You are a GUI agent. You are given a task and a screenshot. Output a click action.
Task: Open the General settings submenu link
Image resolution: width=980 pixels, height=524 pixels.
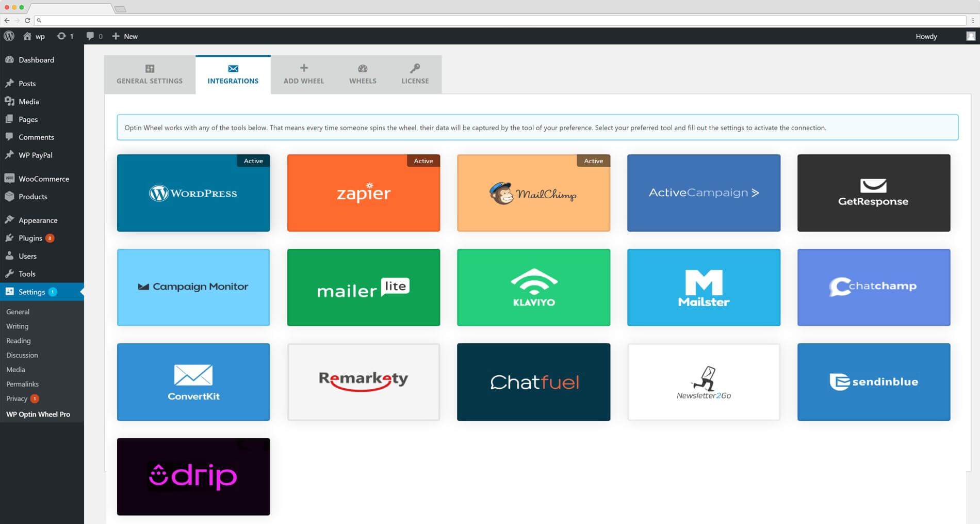point(18,312)
